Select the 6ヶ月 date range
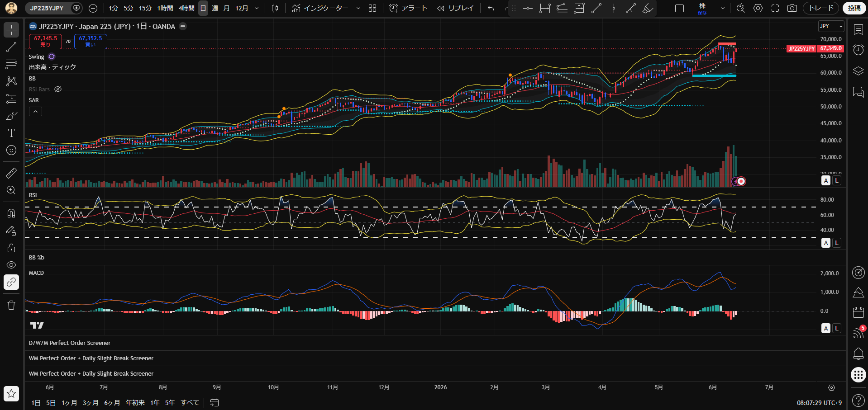 click(112, 403)
